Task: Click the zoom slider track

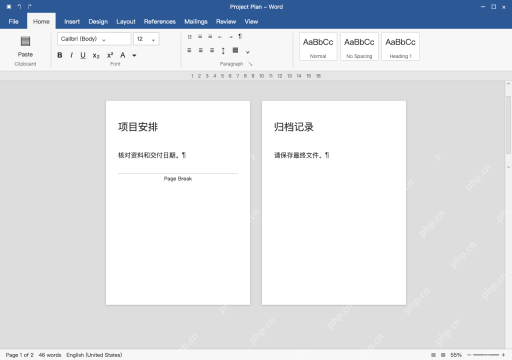Action: [x=486, y=355]
